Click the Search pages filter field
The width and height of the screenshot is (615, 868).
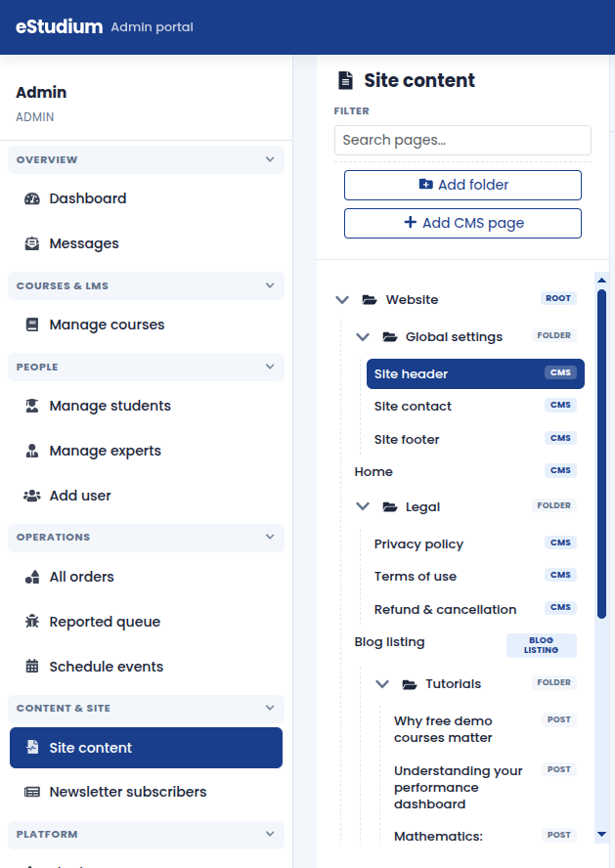[x=462, y=140]
